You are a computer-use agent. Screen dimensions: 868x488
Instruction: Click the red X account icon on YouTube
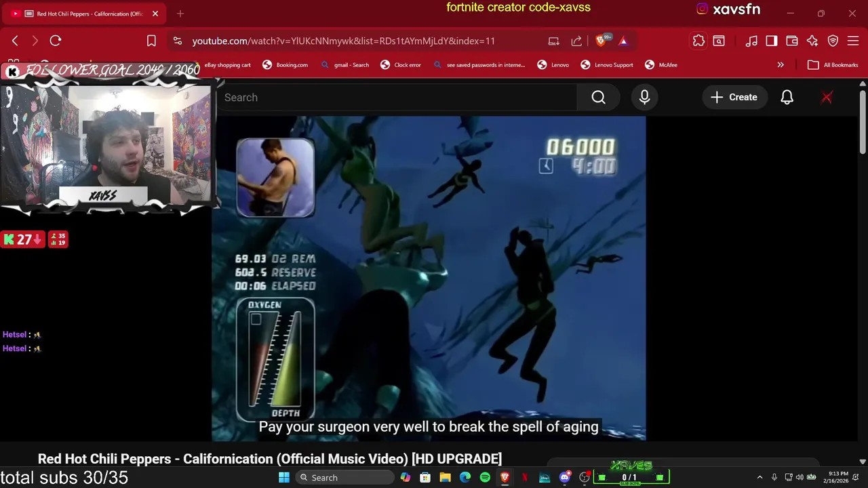pyautogui.click(x=827, y=98)
